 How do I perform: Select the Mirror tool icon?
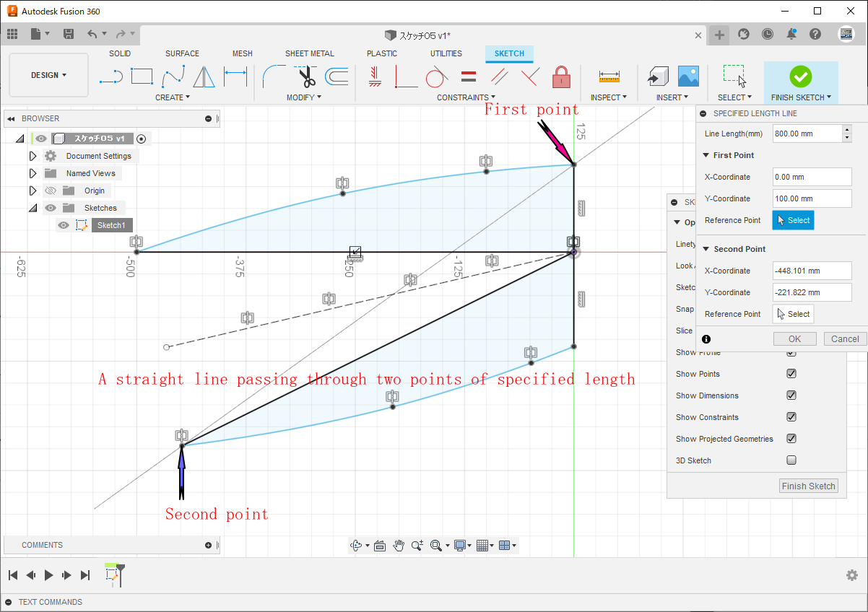pyautogui.click(x=204, y=76)
